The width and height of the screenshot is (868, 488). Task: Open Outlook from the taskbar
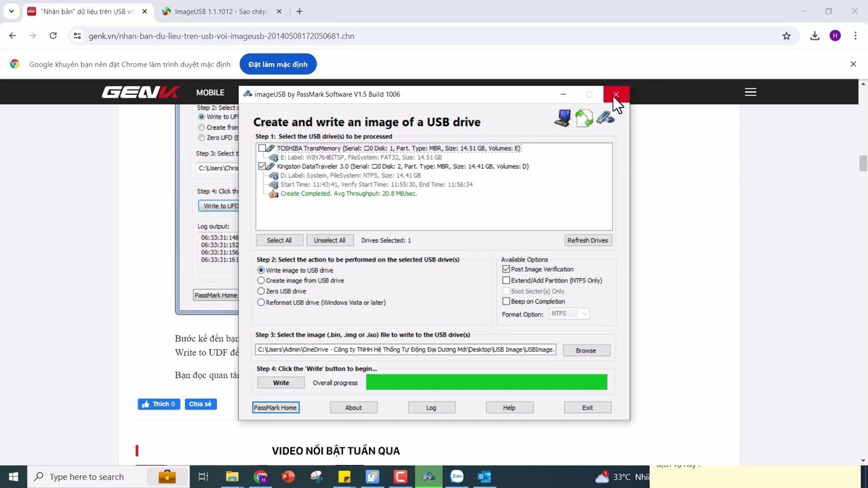click(484, 476)
